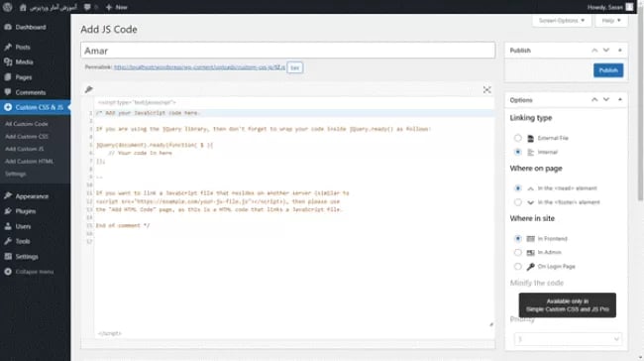Click the blue Publish button
Image resolution: width=644 pixels, height=361 pixels.
[x=608, y=70]
